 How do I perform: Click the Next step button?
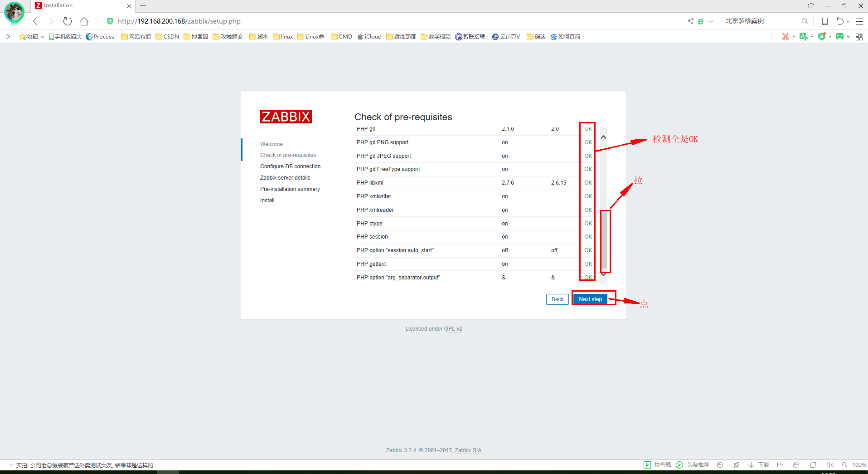590,299
